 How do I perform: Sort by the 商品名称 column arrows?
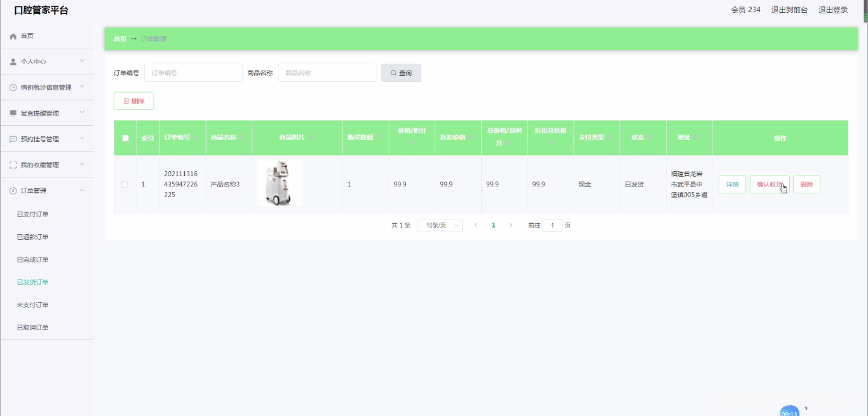[x=242, y=138]
